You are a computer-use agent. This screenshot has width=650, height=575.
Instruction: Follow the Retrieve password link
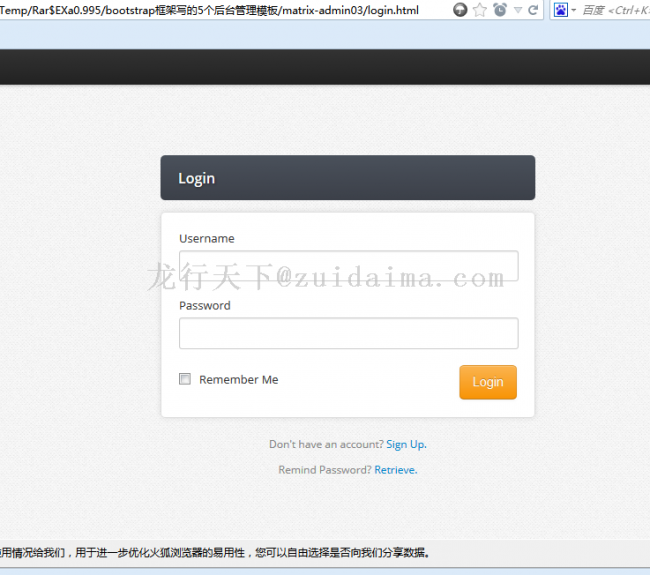click(x=395, y=470)
